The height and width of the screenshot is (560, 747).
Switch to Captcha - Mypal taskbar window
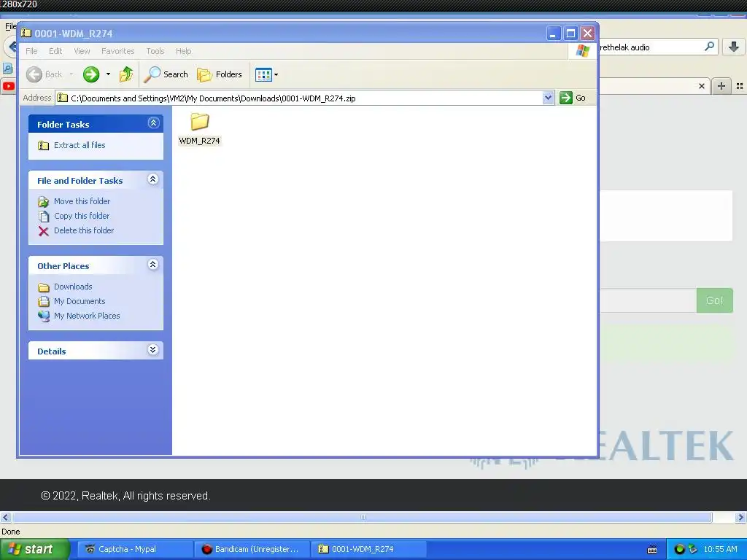(x=135, y=550)
